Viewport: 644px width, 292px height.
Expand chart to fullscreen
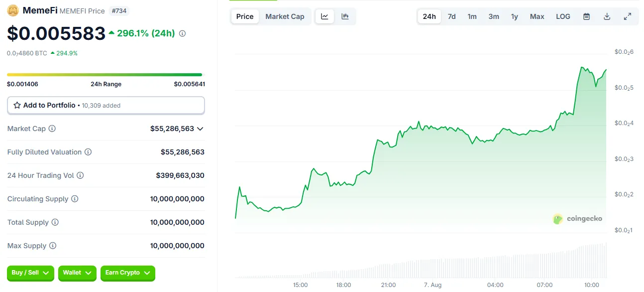[x=628, y=16]
